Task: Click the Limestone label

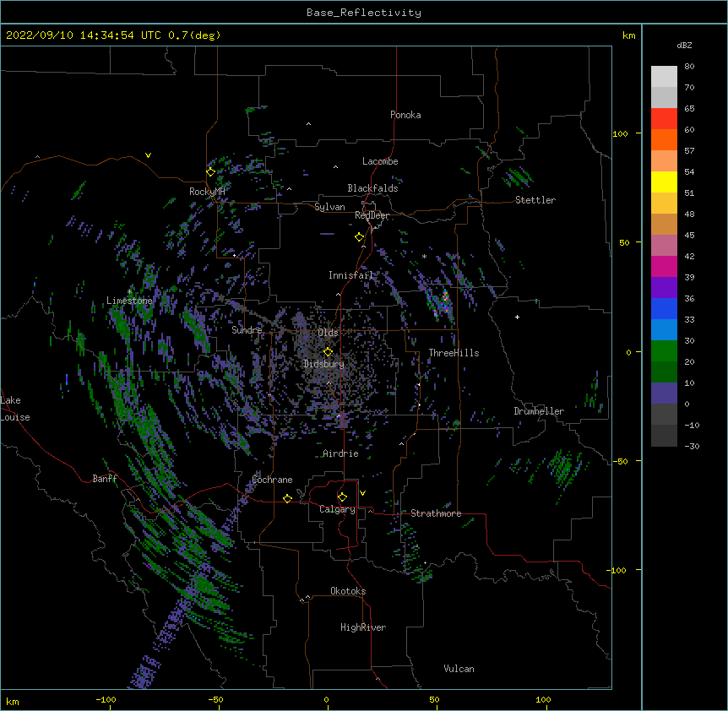Action: pyautogui.click(x=129, y=301)
